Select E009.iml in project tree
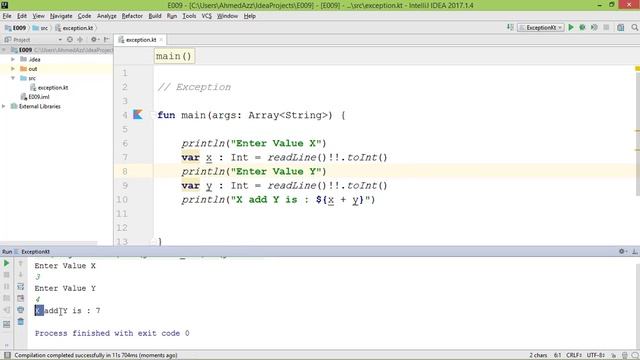This screenshot has width=640, height=360. (35, 97)
